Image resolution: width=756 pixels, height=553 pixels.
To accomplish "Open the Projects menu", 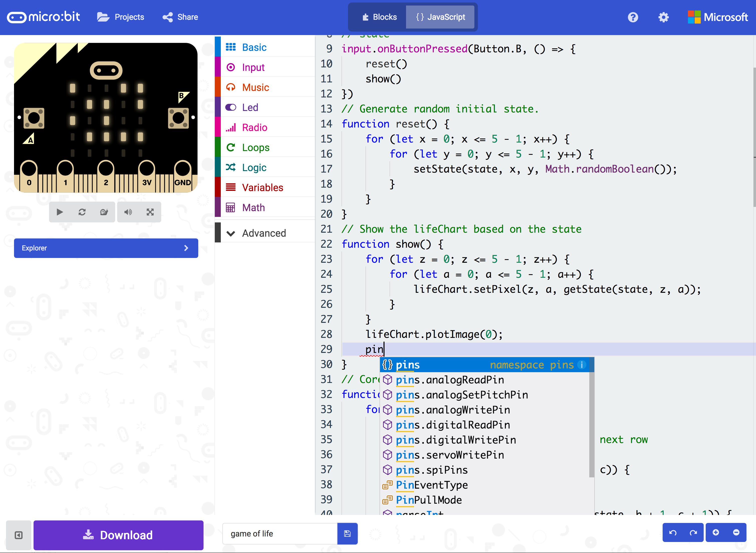I will click(x=121, y=17).
